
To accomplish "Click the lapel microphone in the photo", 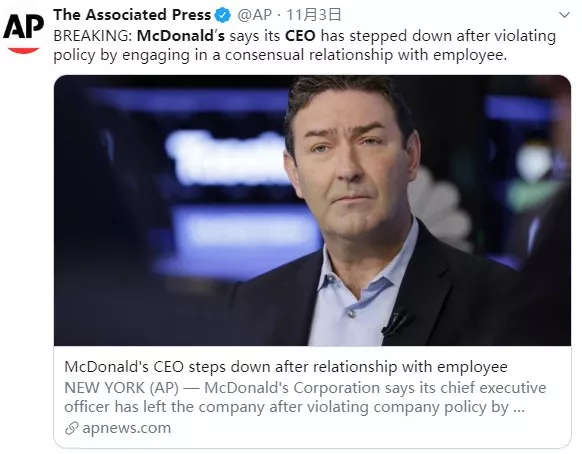I will pos(396,323).
